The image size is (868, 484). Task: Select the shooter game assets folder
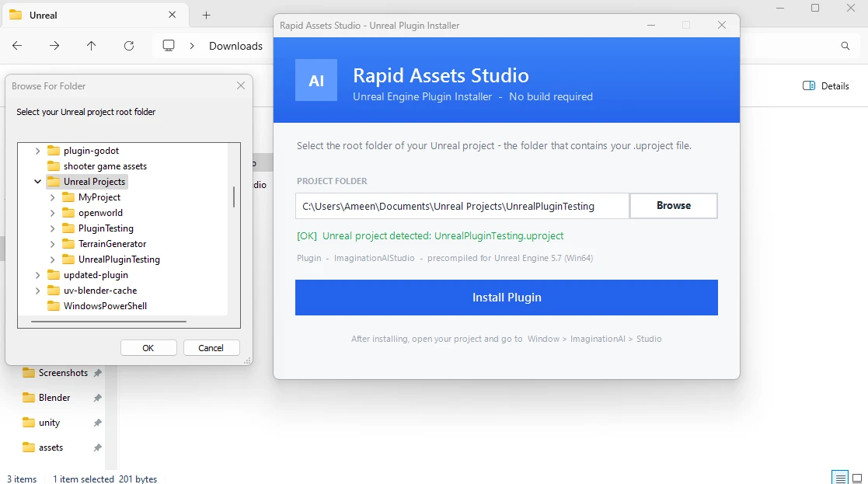(x=97, y=166)
